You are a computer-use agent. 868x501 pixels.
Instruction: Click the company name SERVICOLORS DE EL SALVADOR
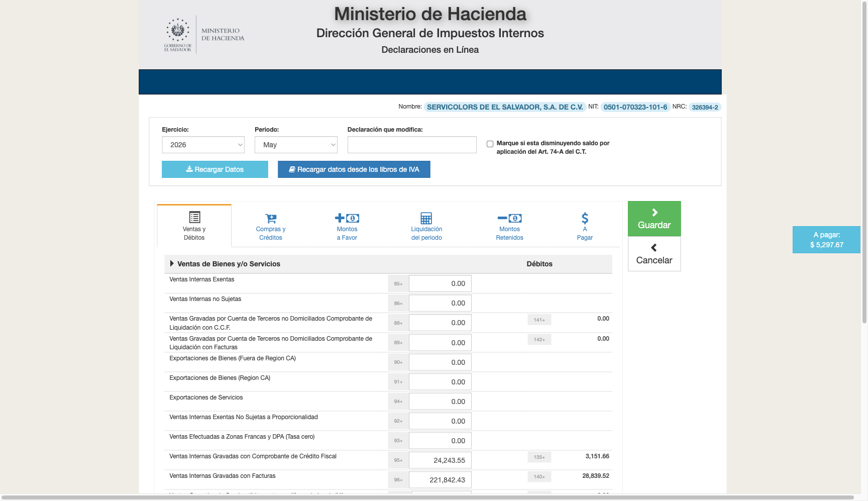[505, 107]
